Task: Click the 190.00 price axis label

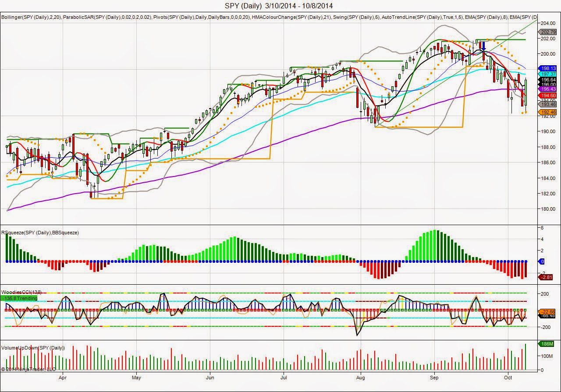Action: (x=549, y=131)
